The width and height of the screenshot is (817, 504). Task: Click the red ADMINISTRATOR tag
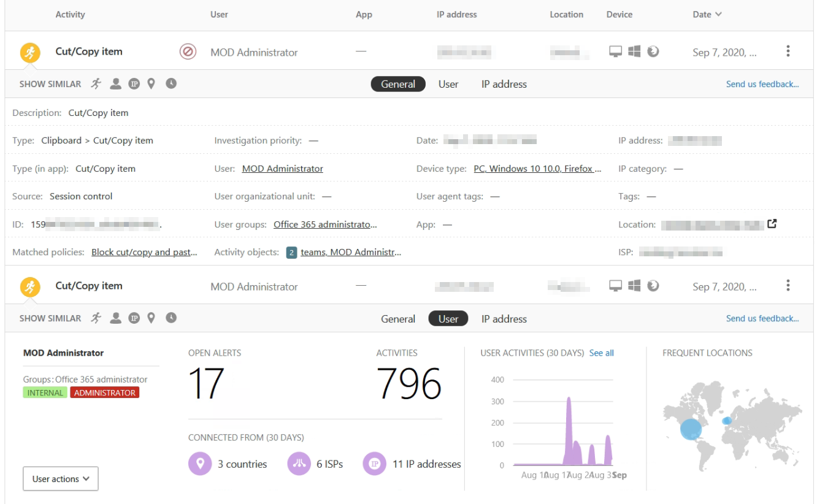105,393
